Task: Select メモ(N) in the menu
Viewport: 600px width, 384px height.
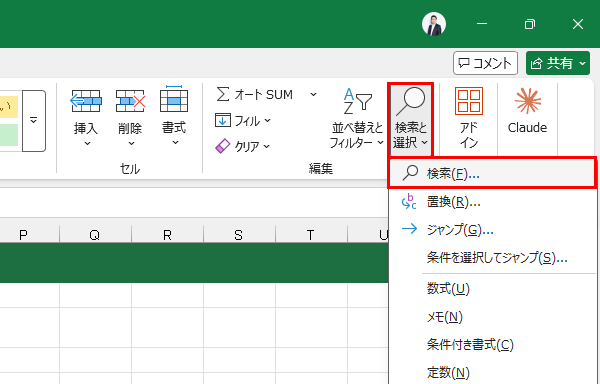Action: (x=492, y=317)
